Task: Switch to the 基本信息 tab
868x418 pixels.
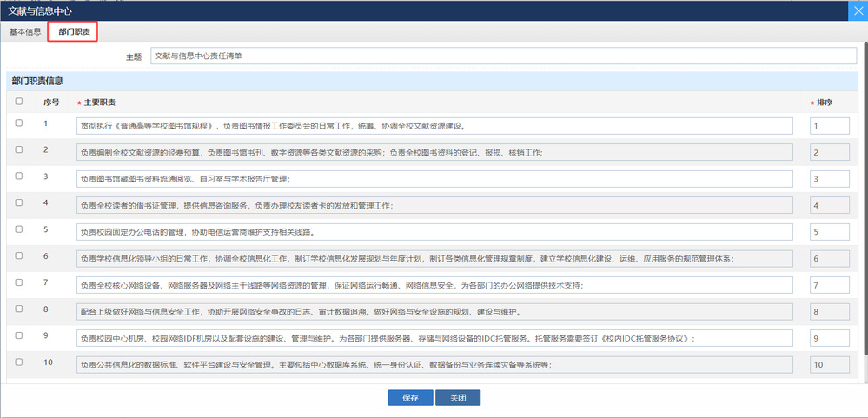Action: 25,32
